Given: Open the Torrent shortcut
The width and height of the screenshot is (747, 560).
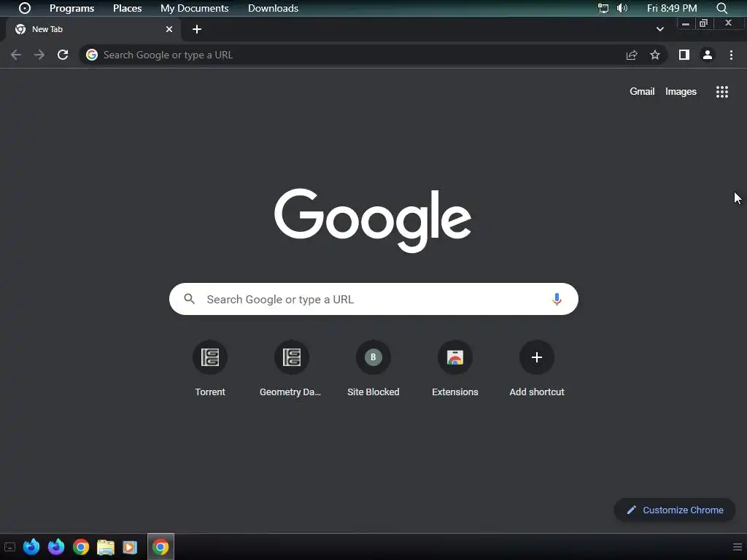Looking at the screenshot, I should (x=210, y=368).
